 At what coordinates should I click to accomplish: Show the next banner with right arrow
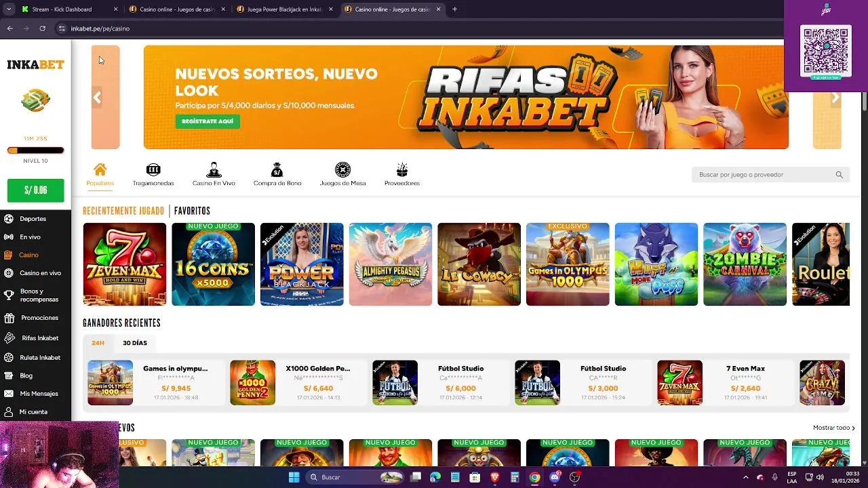point(835,98)
